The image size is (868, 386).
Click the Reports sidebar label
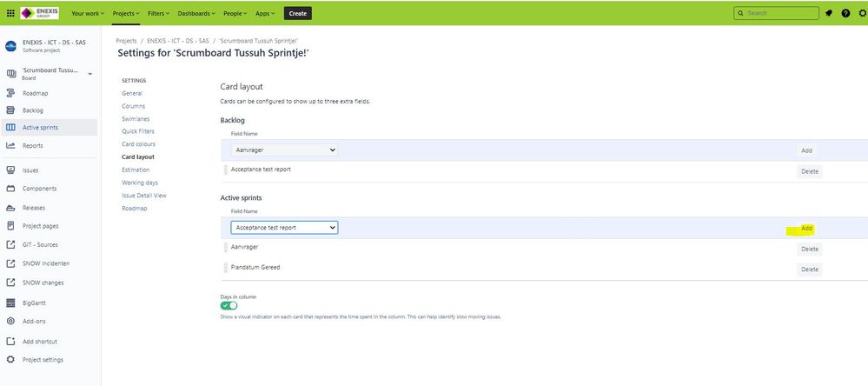click(33, 146)
